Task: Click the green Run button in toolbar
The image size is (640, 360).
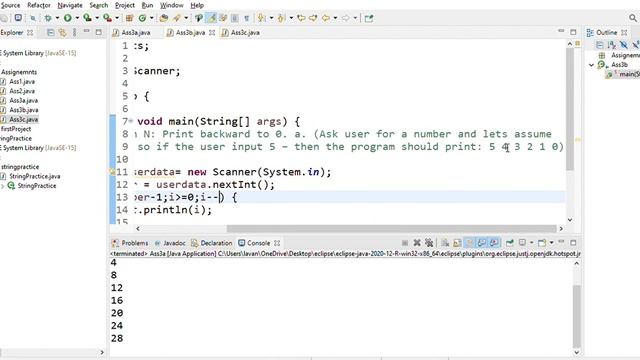Action: (x=68, y=18)
